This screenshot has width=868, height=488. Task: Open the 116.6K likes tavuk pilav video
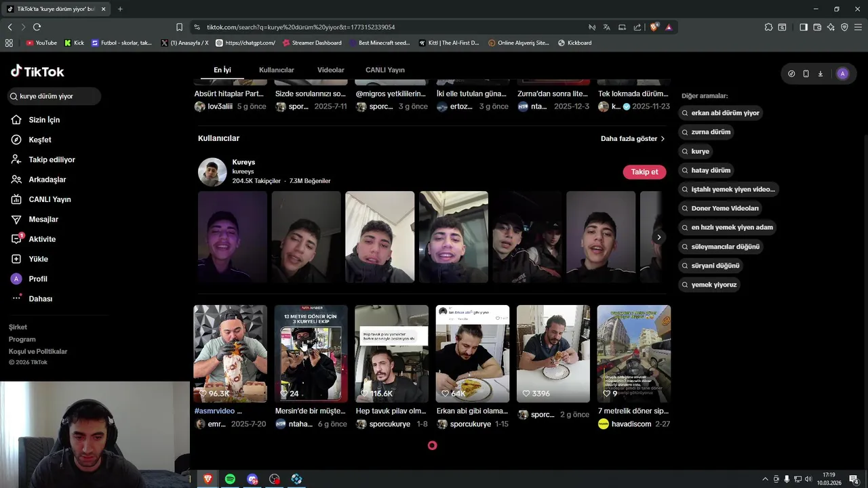coord(391,354)
